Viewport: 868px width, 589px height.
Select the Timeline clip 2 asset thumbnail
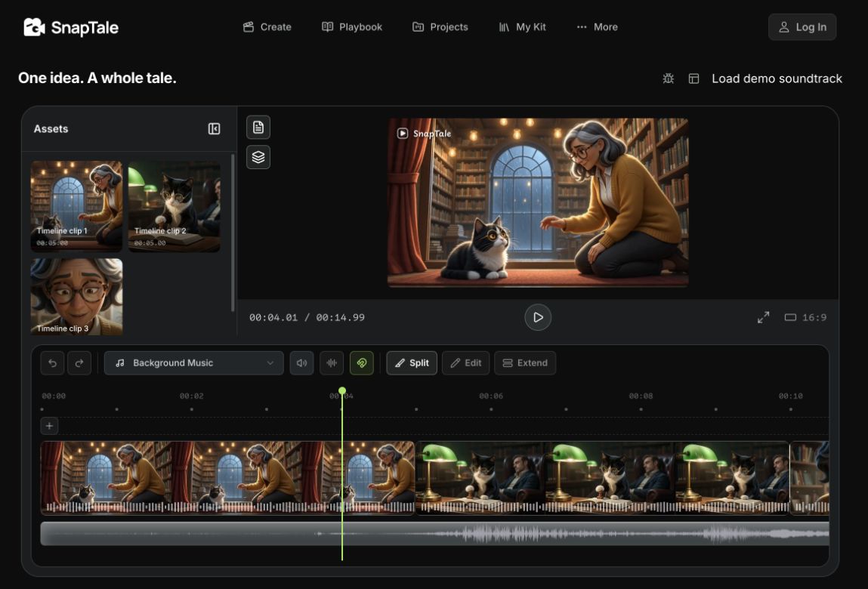[175, 206]
